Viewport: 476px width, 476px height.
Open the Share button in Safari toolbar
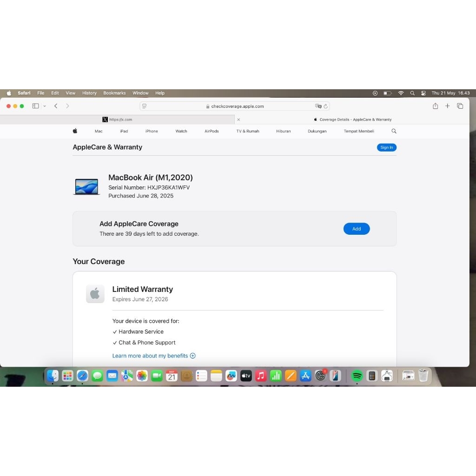pyautogui.click(x=435, y=106)
